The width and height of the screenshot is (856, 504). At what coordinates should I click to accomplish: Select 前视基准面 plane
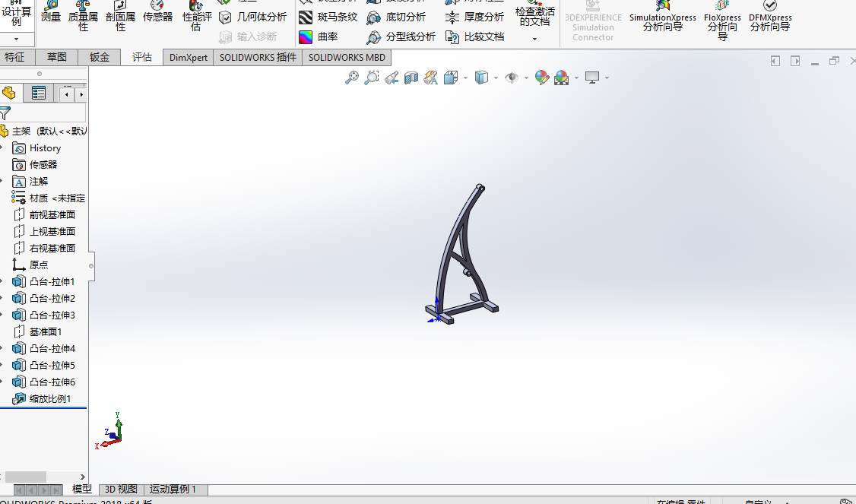43,214
